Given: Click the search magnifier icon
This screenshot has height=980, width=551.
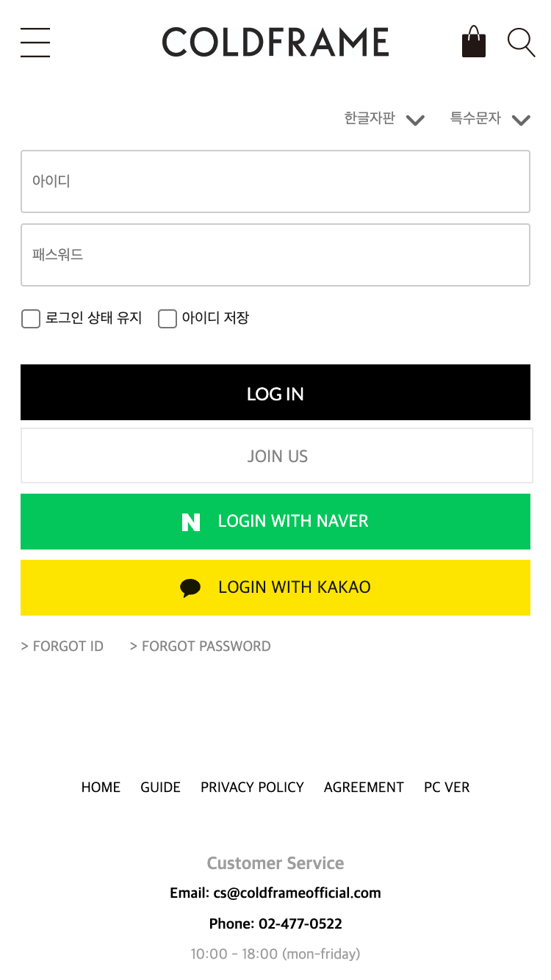Looking at the screenshot, I should point(521,43).
